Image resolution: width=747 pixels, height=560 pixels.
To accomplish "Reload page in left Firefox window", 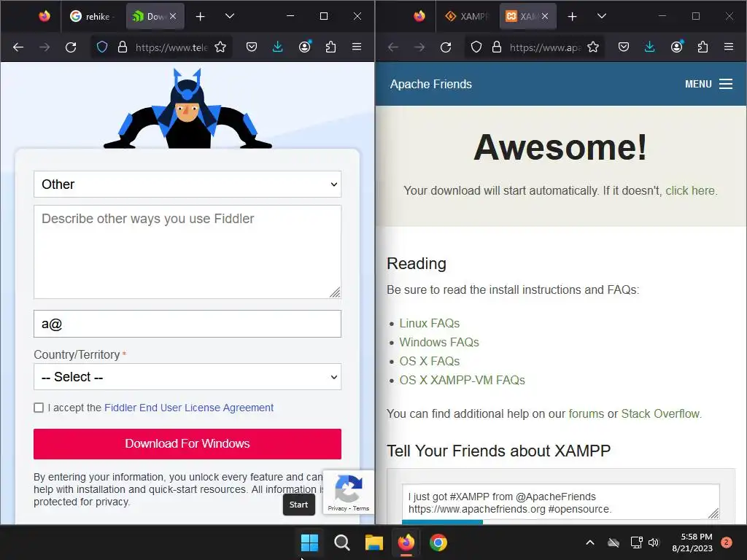I will click(71, 47).
